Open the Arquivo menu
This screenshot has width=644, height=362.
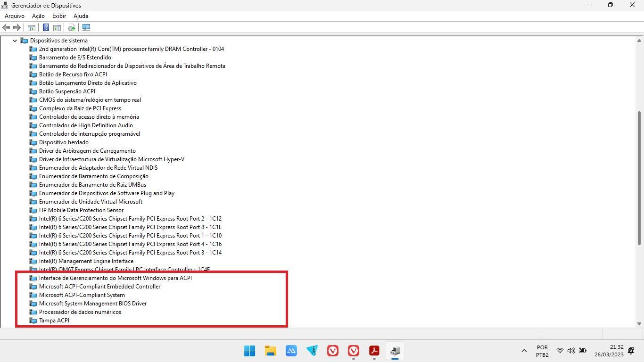click(x=15, y=16)
